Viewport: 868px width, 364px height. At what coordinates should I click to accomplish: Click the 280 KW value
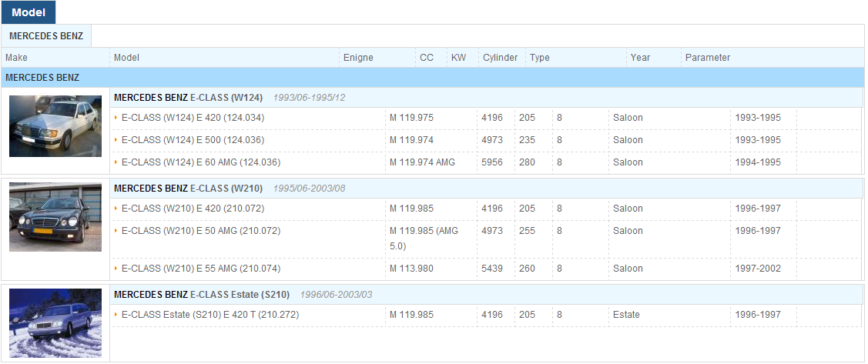pos(527,162)
